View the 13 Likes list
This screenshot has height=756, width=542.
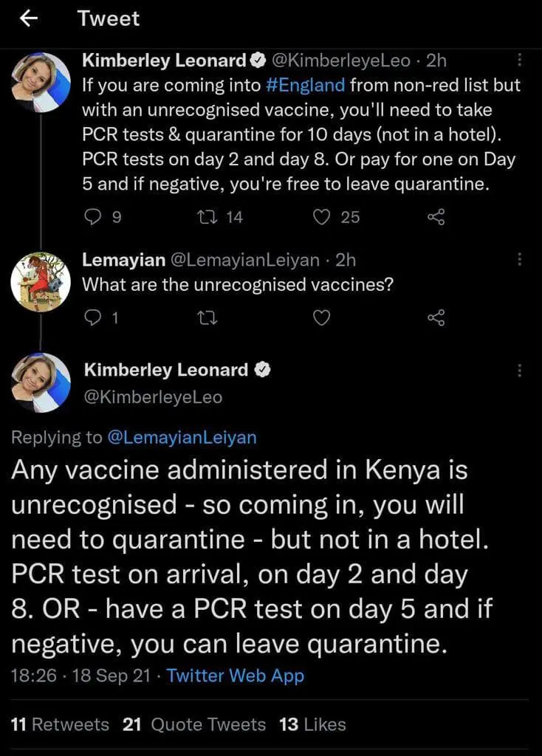click(312, 724)
